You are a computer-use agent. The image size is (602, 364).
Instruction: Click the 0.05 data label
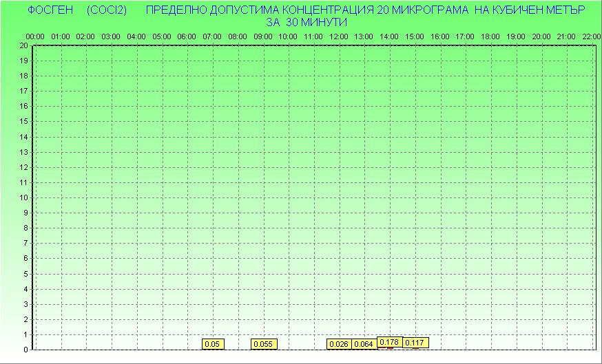tap(213, 344)
